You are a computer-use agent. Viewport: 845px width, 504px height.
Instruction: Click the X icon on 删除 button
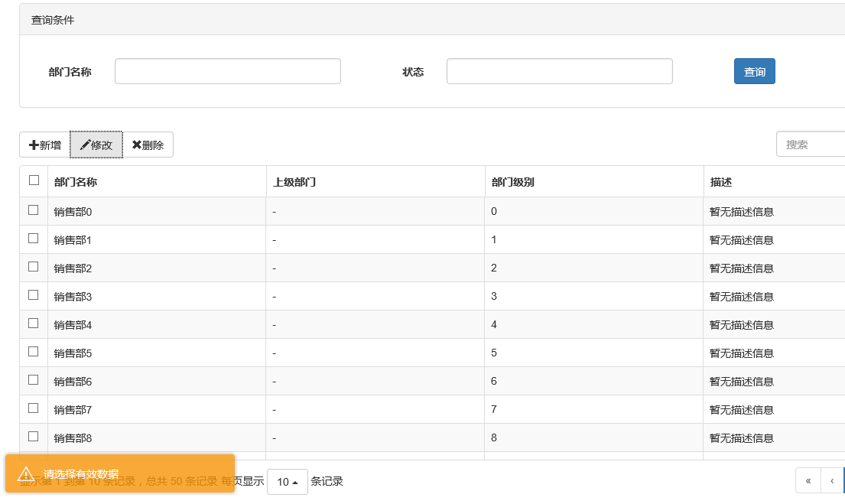coord(136,145)
